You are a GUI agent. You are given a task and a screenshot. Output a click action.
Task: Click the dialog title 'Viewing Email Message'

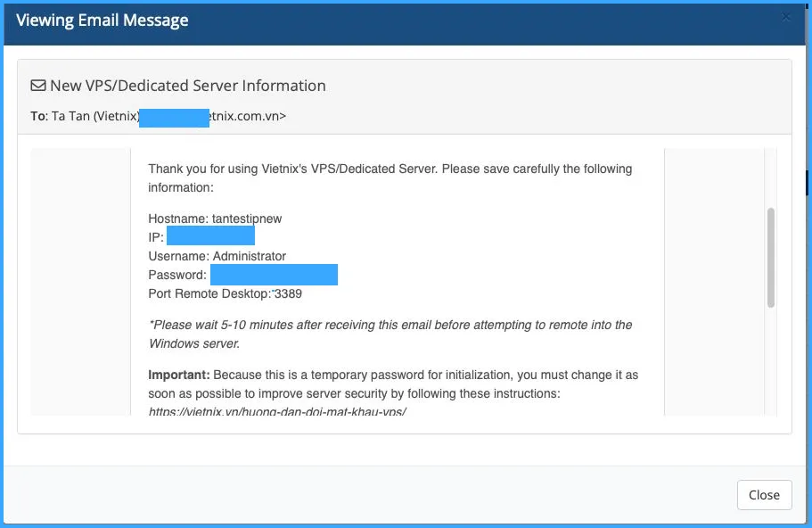[x=101, y=20]
